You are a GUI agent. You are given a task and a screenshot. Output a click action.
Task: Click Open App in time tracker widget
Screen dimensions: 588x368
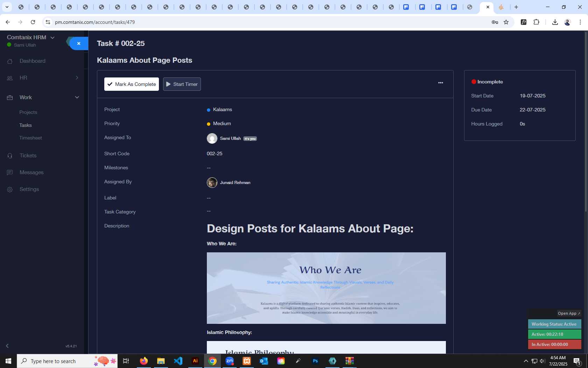click(x=569, y=313)
